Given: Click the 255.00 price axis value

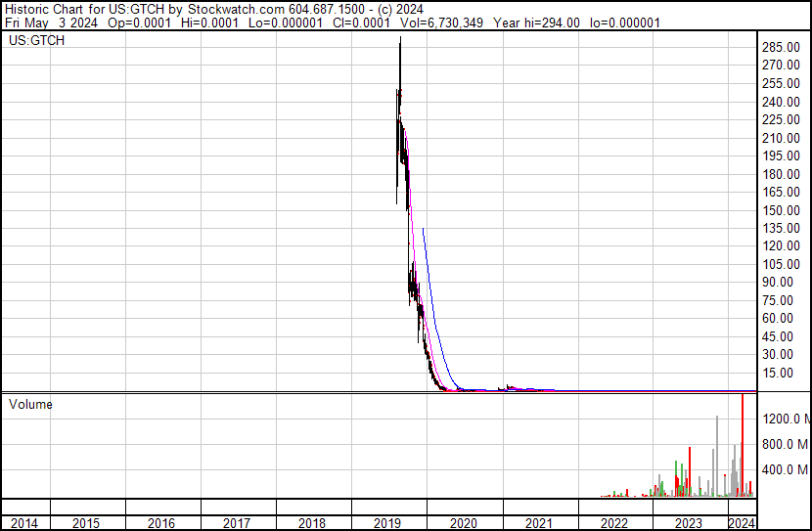Looking at the screenshot, I should click(781, 83).
